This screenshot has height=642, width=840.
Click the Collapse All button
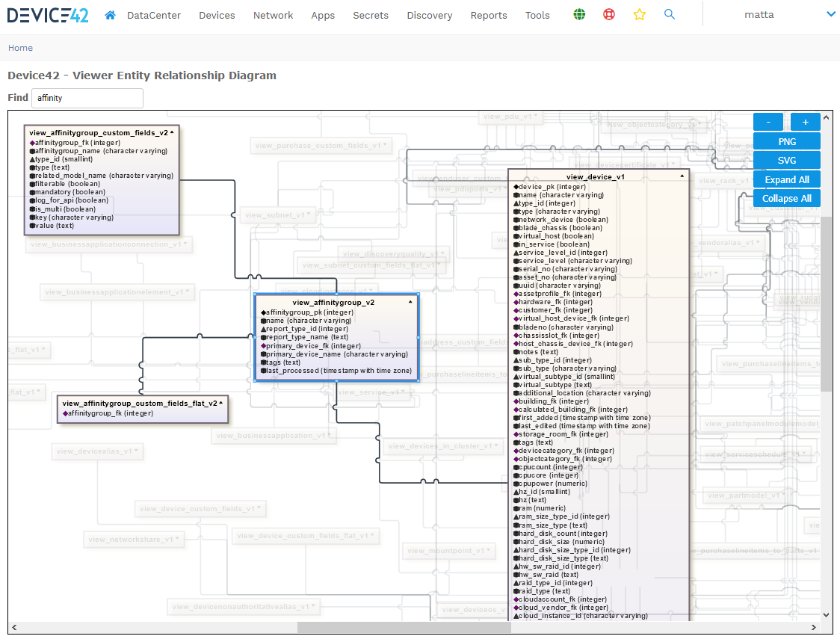(787, 198)
